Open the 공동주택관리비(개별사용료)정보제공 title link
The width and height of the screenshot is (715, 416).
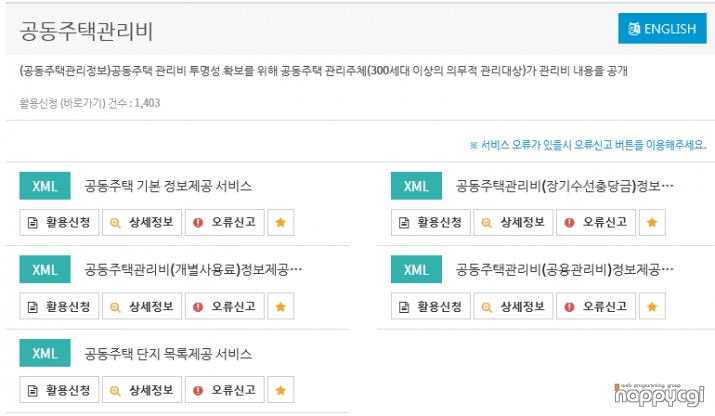click(x=193, y=270)
